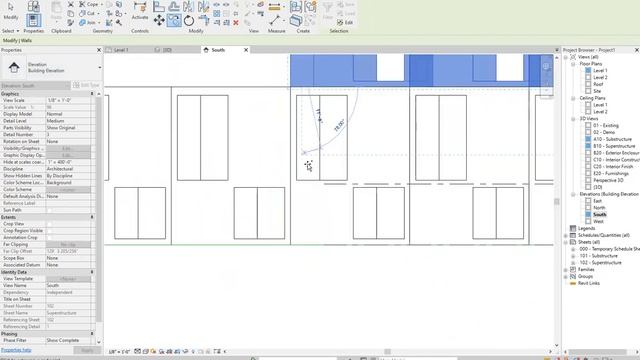Select the Modify arrow tool
The width and height of the screenshot is (640, 360).
pyautogui.click(x=11, y=7)
